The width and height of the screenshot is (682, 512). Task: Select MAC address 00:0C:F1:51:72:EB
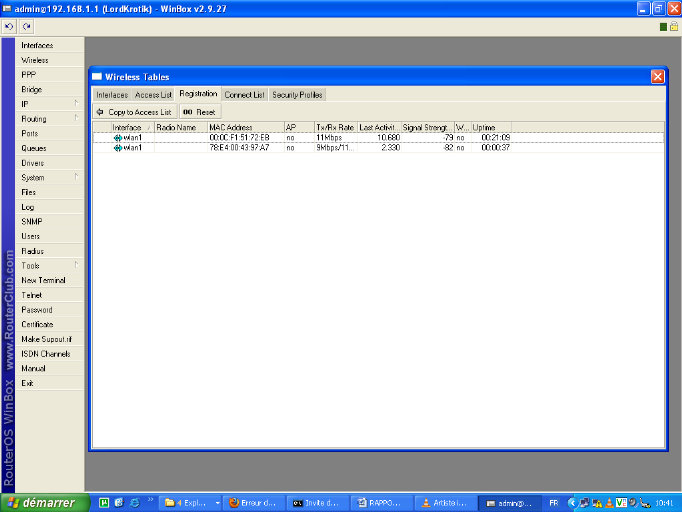[x=239, y=138]
